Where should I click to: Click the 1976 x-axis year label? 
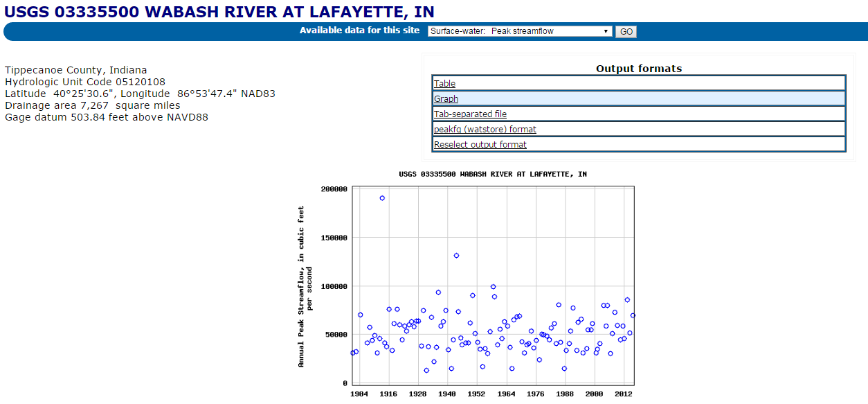point(535,394)
